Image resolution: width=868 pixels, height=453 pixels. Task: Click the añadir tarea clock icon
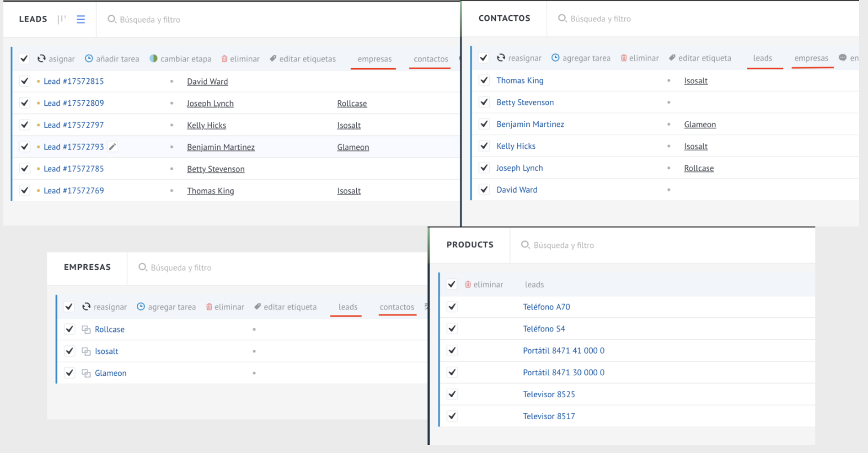(x=89, y=59)
